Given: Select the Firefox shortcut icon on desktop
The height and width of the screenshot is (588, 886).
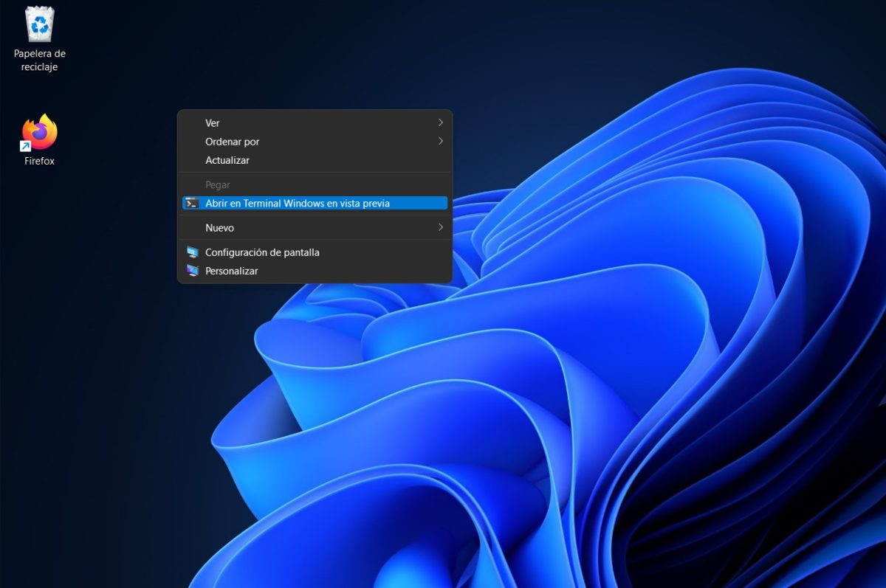Looking at the screenshot, I should click(x=40, y=133).
